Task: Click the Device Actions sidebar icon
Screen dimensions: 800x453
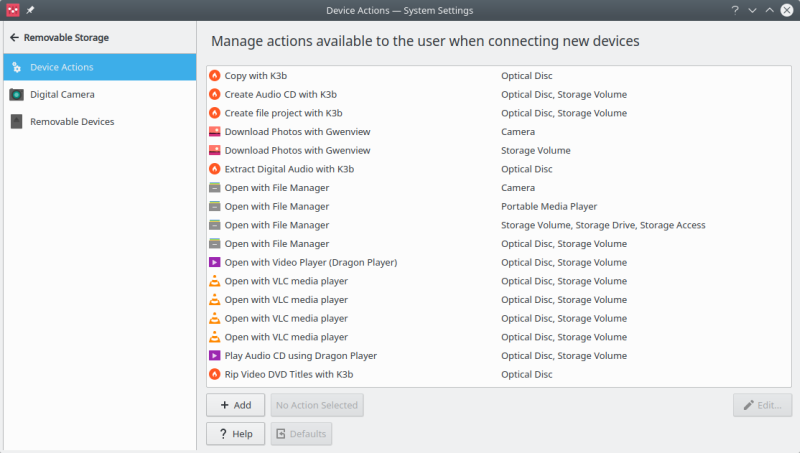Action: pyautogui.click(x=16, y=68)
